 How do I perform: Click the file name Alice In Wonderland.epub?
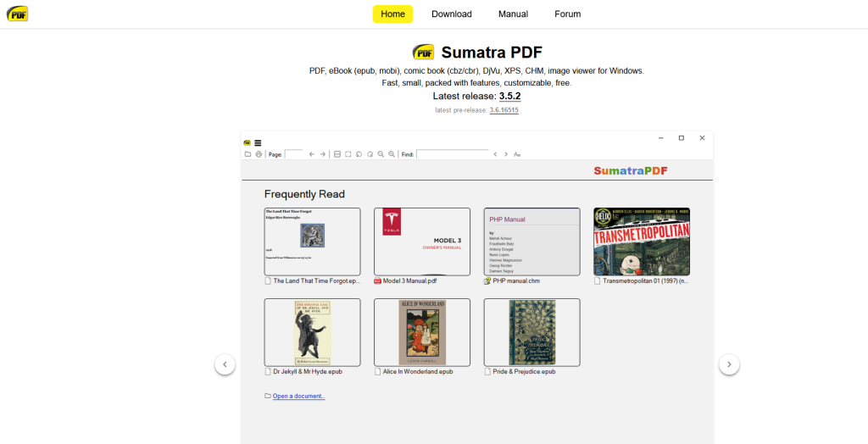(418, 372)
